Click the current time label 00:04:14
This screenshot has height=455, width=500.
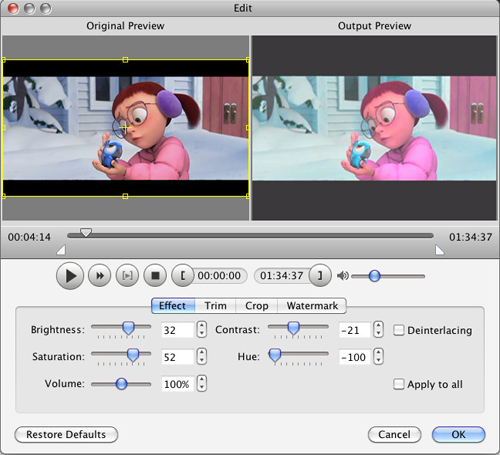tap(29, 237)
